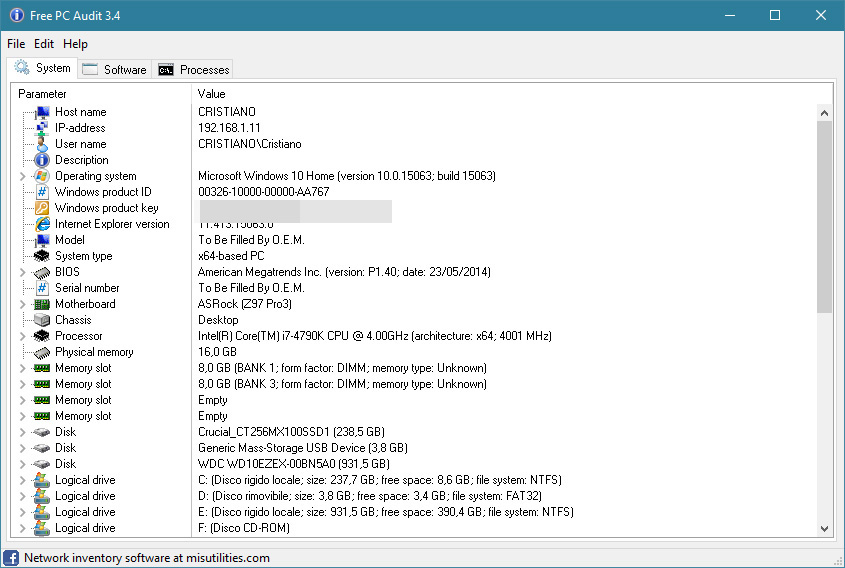Switch to the Software tab
This screenshot has width=845, height=568.
click(115, 69)
